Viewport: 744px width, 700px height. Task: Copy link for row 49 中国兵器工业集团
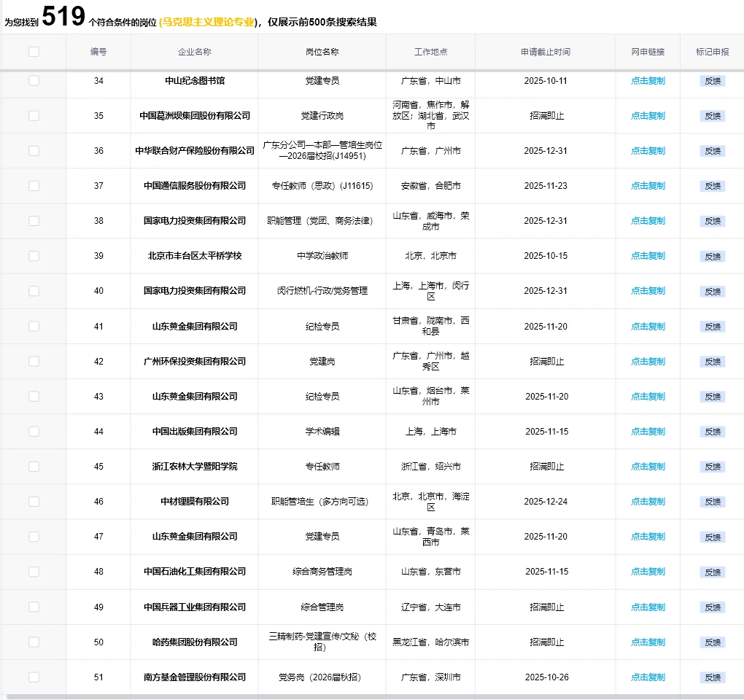648,607
